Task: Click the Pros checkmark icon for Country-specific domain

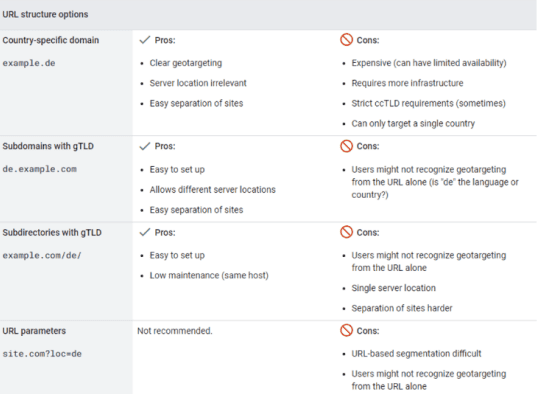Action: (145, 40)
